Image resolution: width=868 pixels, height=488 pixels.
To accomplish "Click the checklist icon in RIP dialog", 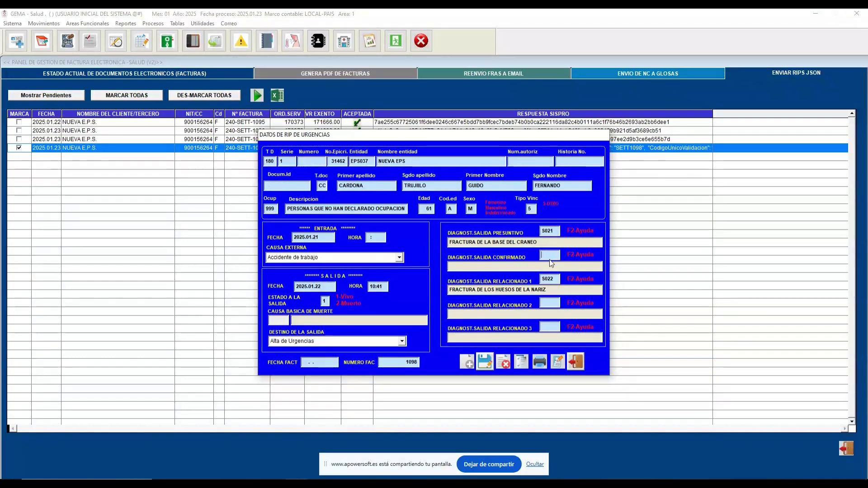I will point(521,361).
